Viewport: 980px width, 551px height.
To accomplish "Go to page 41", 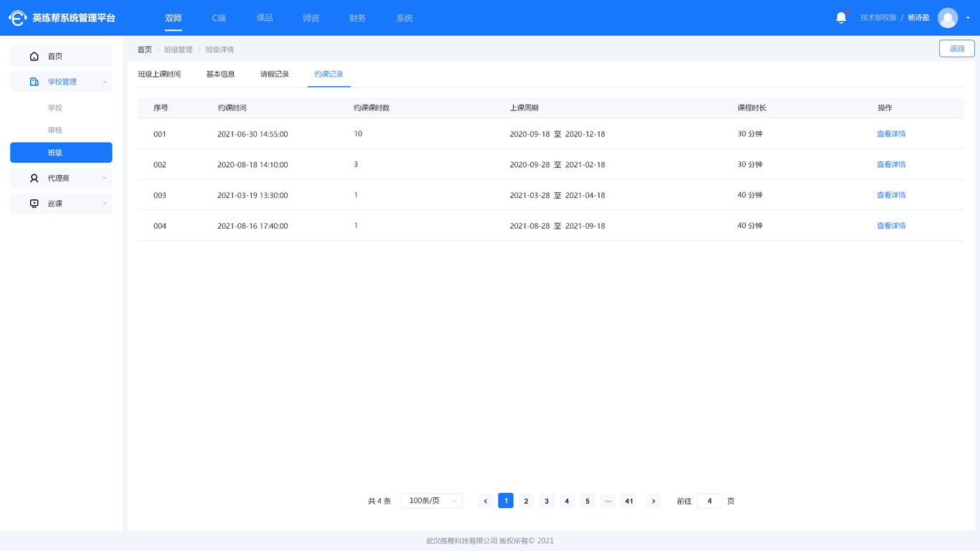I will click(x=629, y=501).
